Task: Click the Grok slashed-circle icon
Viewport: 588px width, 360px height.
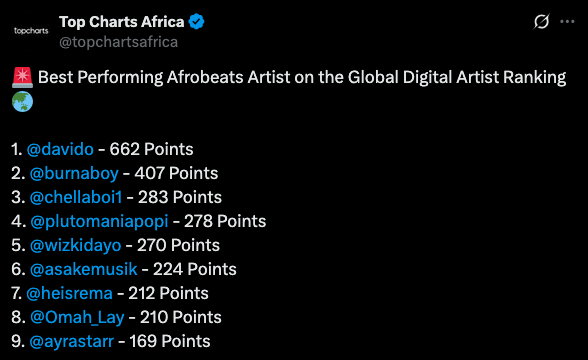Action: point(541,21)
